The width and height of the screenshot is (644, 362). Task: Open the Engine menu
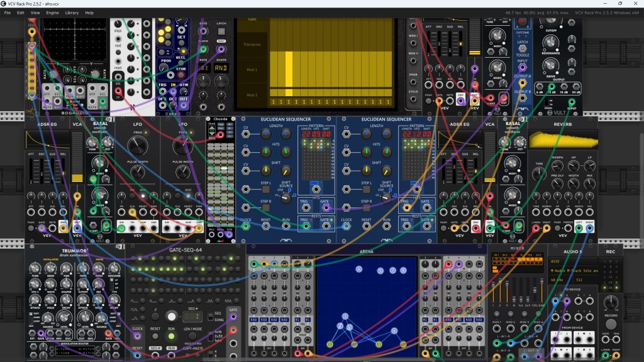tap(52, 13)
